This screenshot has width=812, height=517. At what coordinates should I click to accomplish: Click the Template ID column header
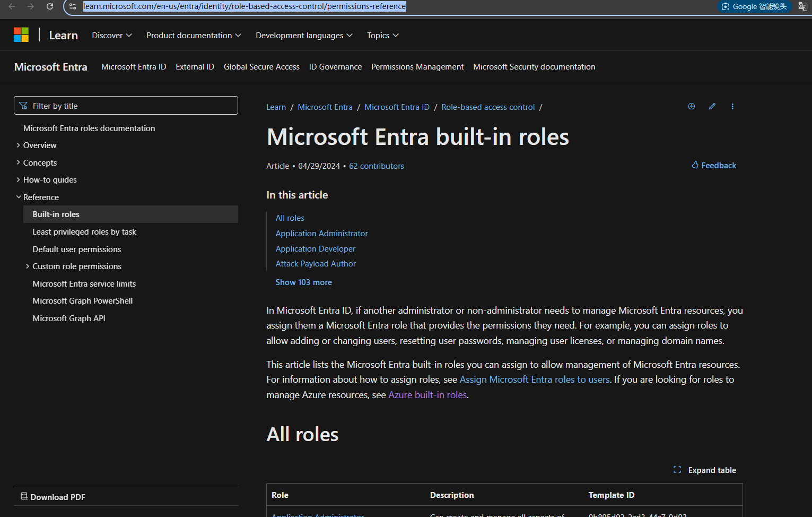[x=612, y=495]
